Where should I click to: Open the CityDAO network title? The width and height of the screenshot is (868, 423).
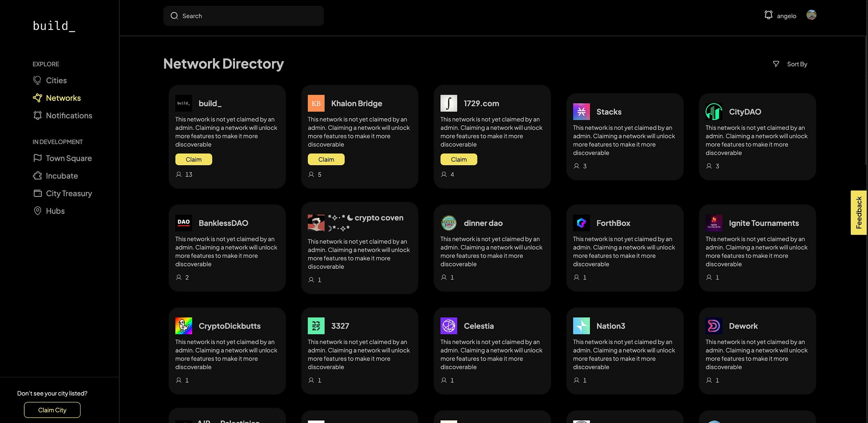click(745, 112)
